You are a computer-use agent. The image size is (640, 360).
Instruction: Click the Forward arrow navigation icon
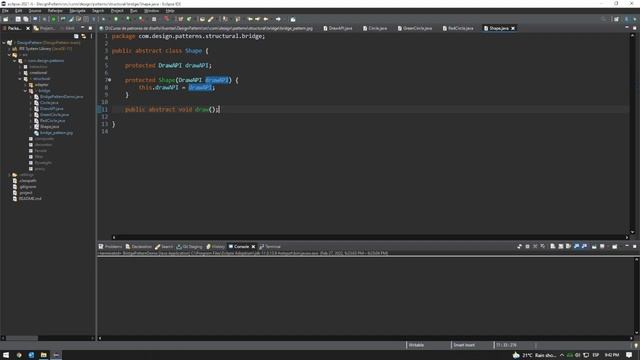click(278, 19)
